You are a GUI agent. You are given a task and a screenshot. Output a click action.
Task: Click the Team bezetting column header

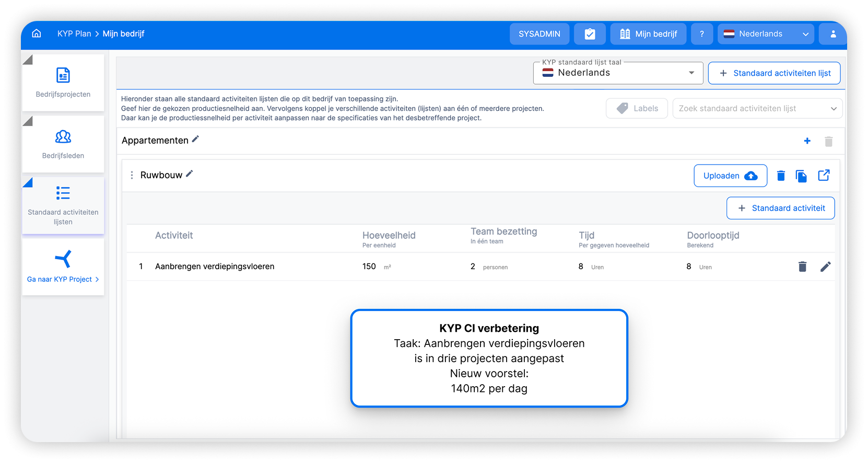[504, 231]
